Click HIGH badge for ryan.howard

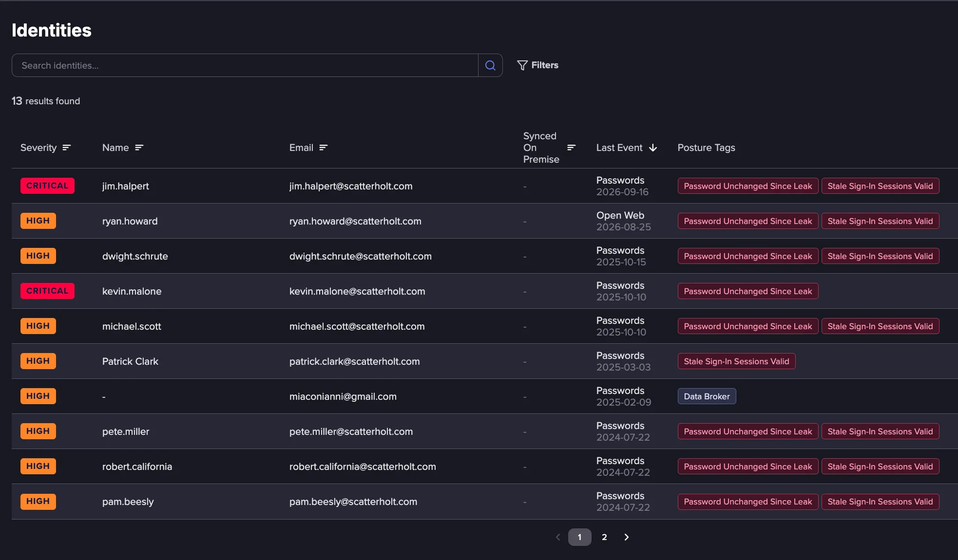click(38, 221)
